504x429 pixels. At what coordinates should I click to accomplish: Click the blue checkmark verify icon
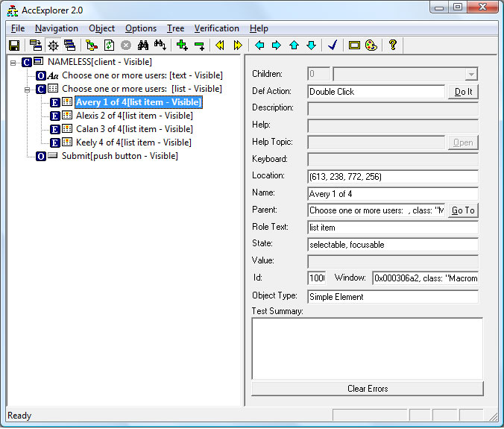pos(333,46)
